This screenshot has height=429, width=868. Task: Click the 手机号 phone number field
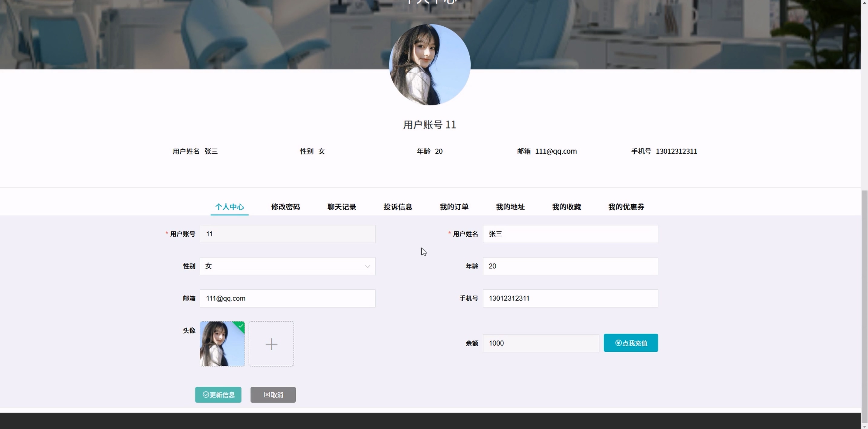point(570,298)
